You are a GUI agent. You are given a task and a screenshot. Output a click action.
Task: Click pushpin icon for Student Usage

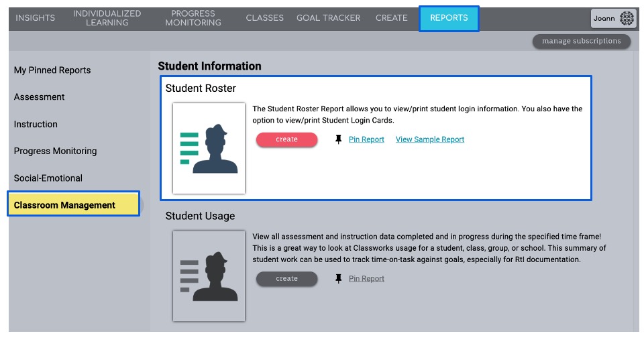click(x=338, y=279)
